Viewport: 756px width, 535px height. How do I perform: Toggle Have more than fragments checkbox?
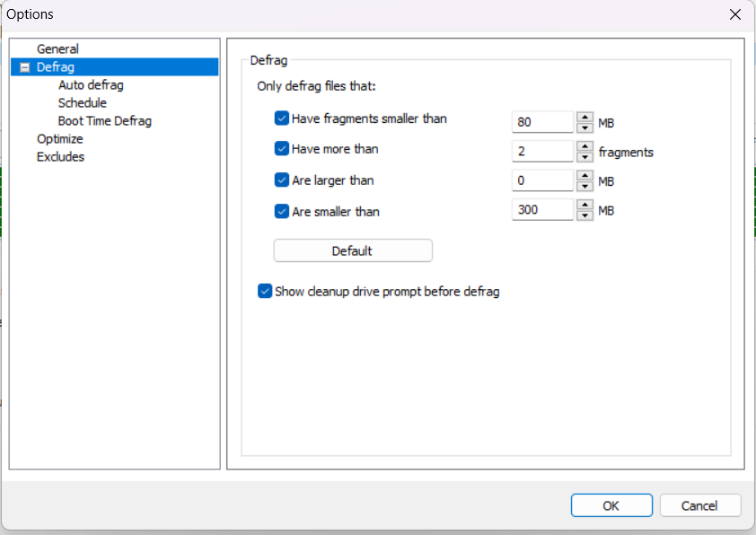[282, 149]
